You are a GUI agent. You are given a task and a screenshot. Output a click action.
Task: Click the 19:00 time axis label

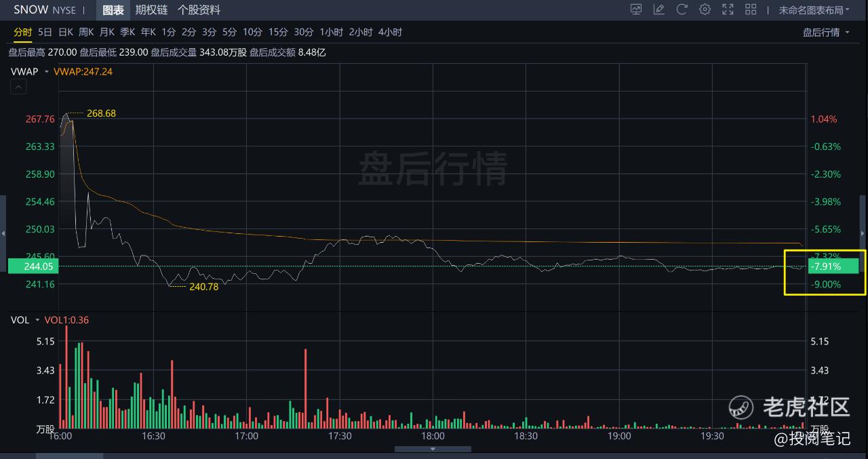click(x=619, y=436)
